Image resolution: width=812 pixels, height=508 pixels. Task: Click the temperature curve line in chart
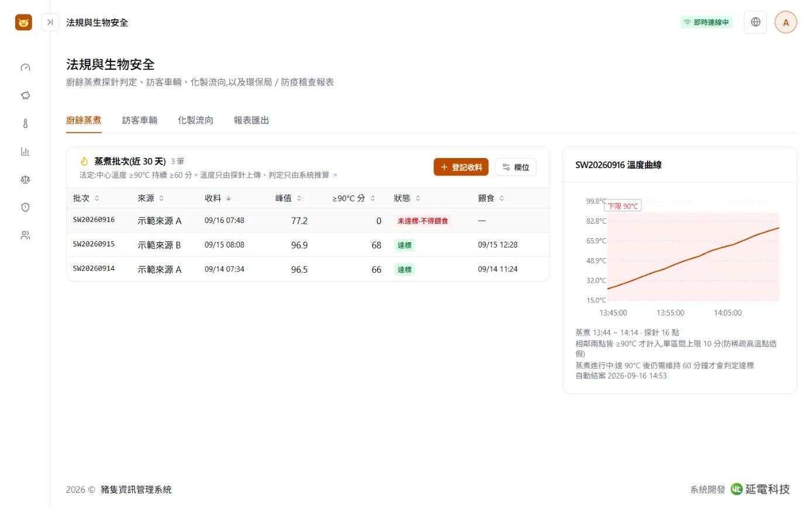click(x=693, y=258)
